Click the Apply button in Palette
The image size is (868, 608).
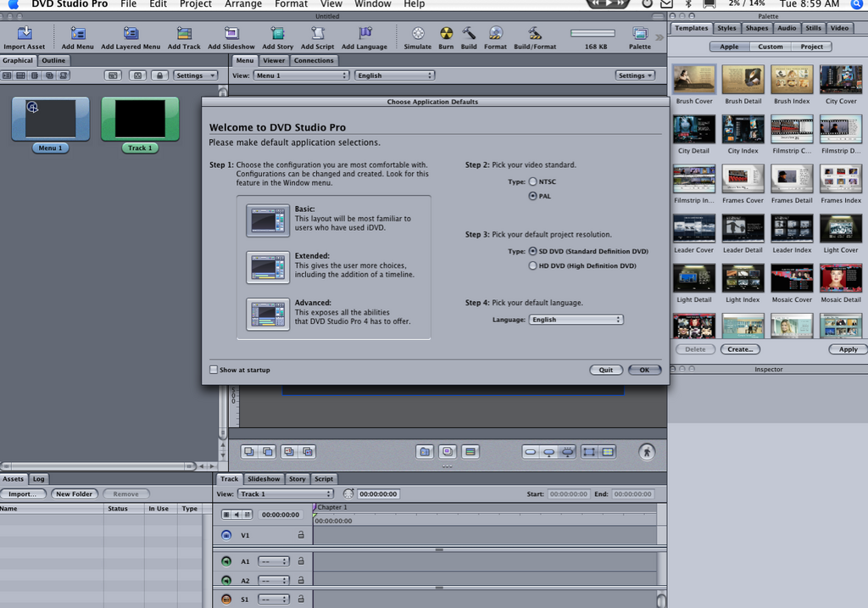click(848, 349)
